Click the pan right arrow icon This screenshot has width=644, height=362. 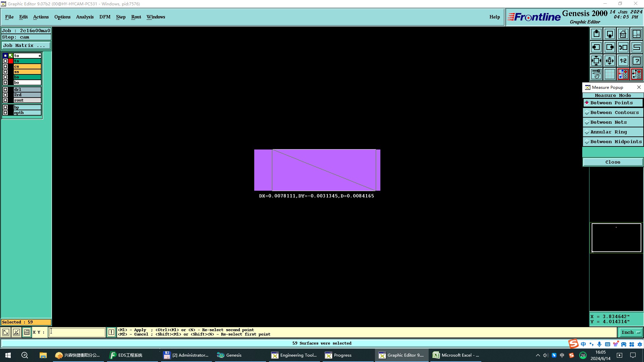point(610,48)
